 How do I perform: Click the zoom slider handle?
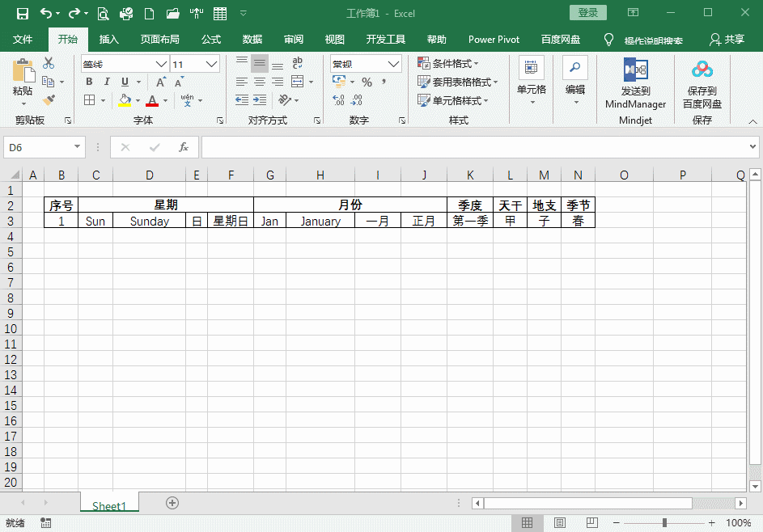click(664, 523)
